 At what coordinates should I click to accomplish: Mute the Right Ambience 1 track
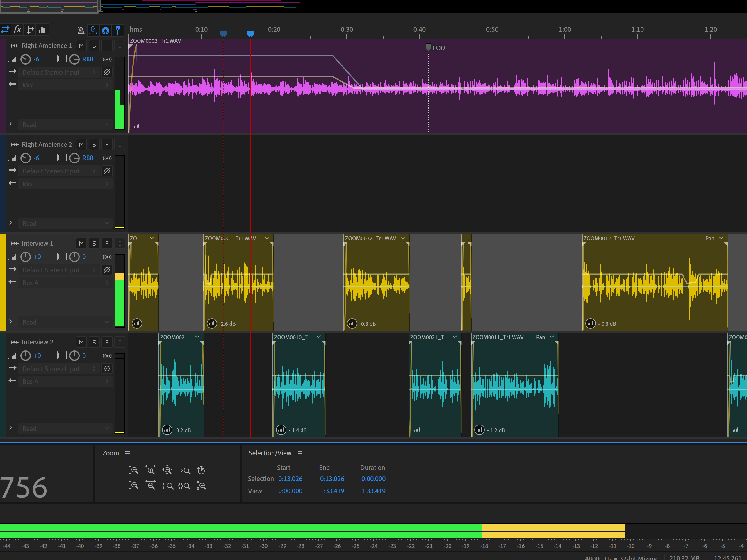click(81, 46)
